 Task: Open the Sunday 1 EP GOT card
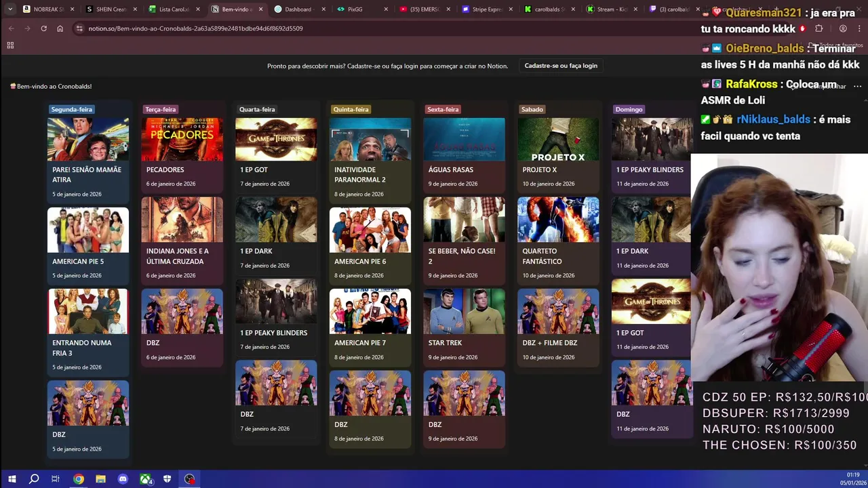651,317
